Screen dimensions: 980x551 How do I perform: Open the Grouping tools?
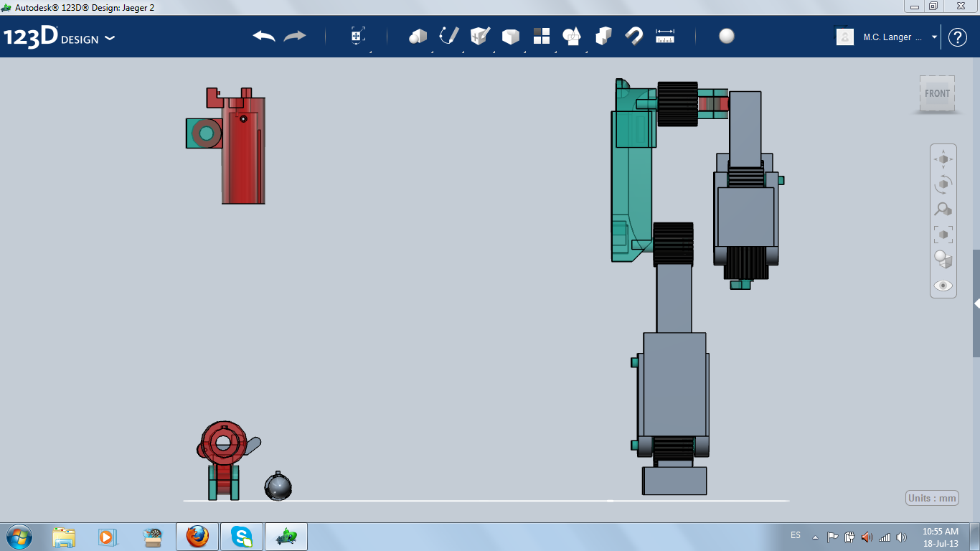tap(573, 37)
